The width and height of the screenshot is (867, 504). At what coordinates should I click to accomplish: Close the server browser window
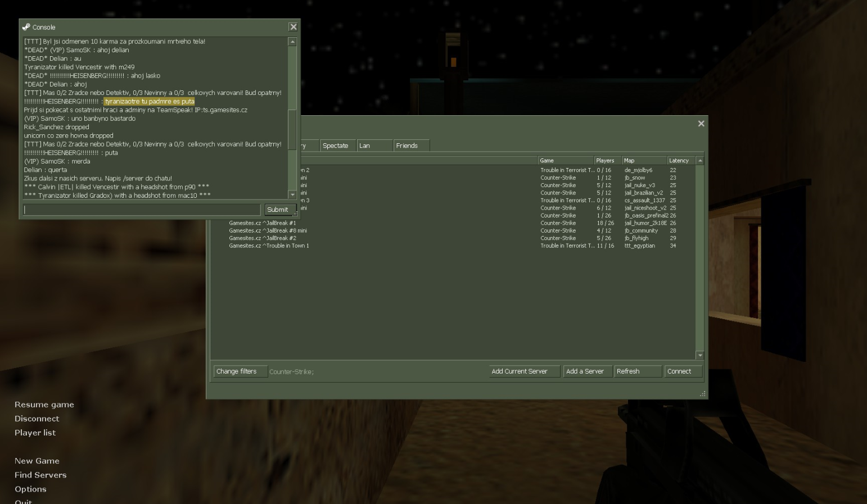click(701, 124)
